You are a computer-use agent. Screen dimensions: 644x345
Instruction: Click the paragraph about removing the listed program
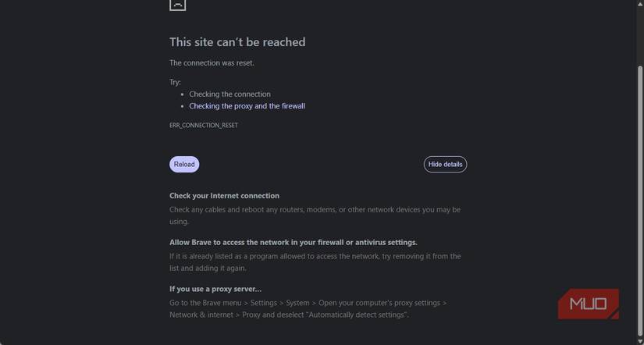pyautogui.click(x=315, y=262)
